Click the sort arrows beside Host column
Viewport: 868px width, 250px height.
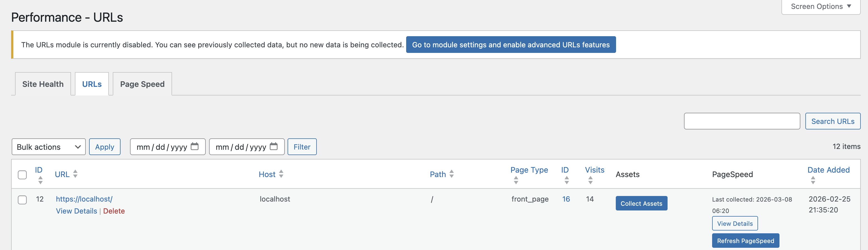point(281,174)
